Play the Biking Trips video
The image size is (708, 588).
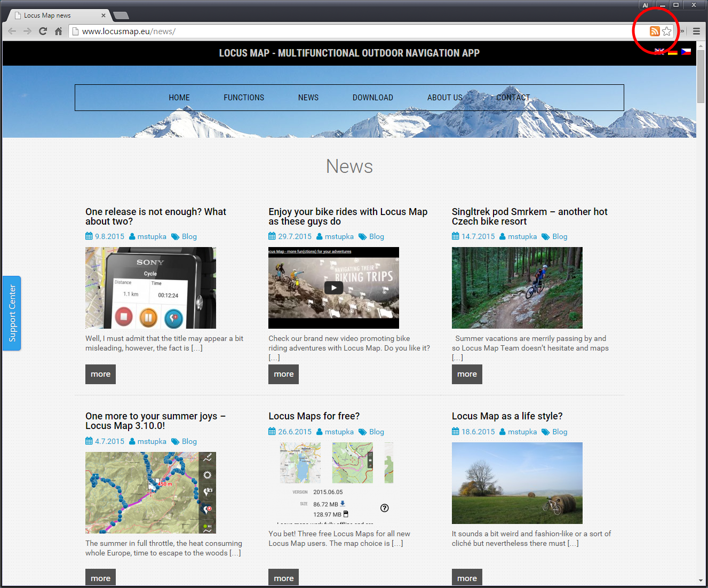coord(333,288)
